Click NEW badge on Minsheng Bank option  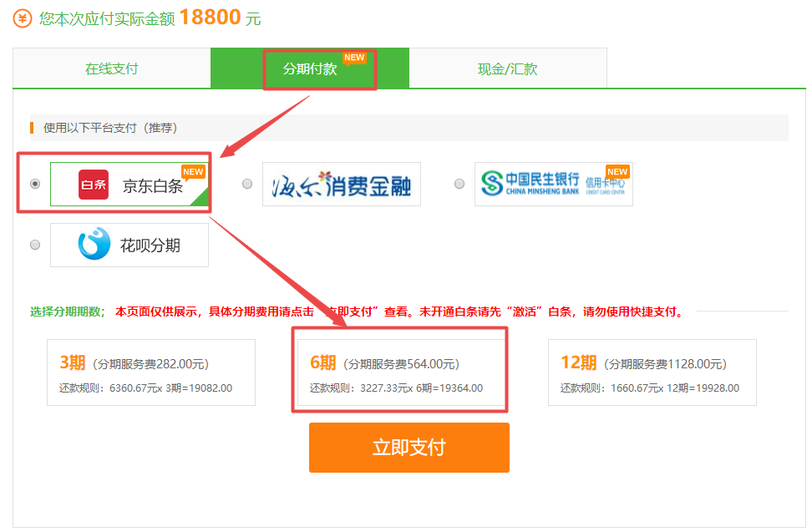click(x=617, y=171)
